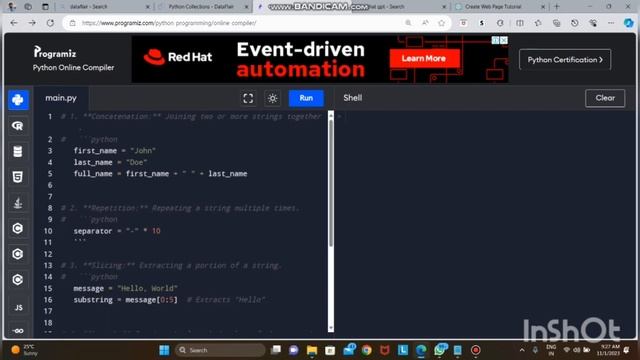Click the taskbar Search box
Image resolution: width=640 pixels, height=360 pixels.
[220, 350]
